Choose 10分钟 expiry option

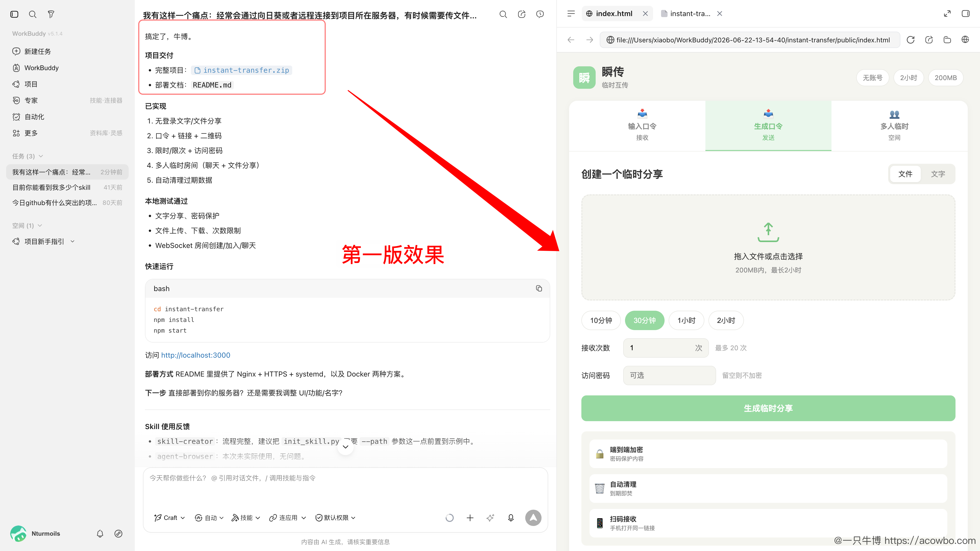point(601,321)
